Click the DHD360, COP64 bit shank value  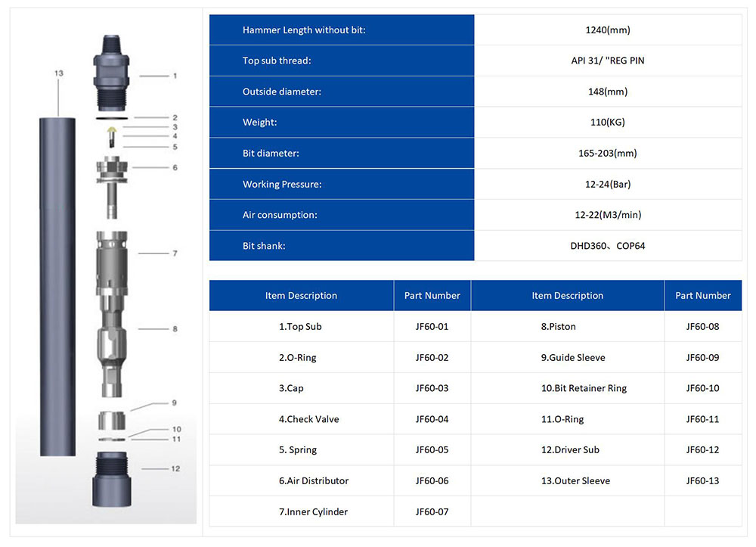607,246
